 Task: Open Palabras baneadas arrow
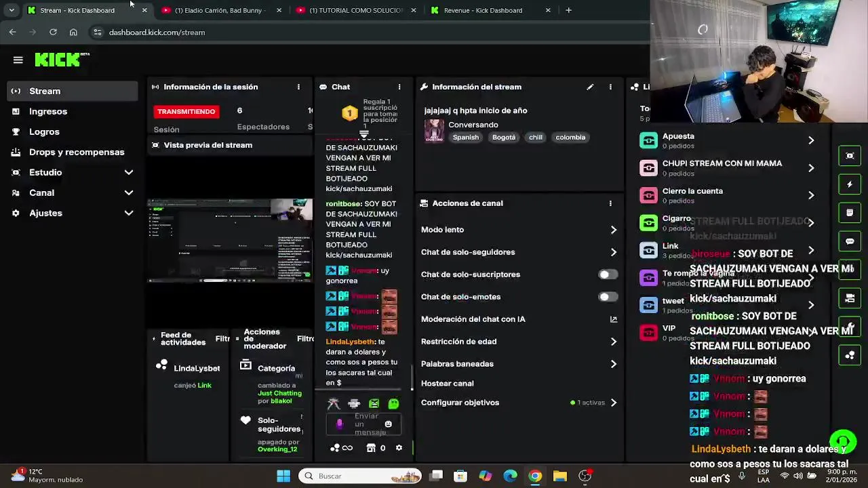[614, 364]
